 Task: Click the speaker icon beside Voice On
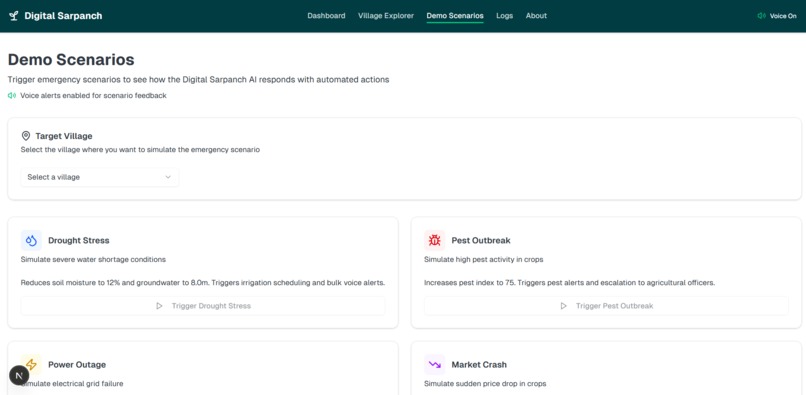tap(761, 16)
